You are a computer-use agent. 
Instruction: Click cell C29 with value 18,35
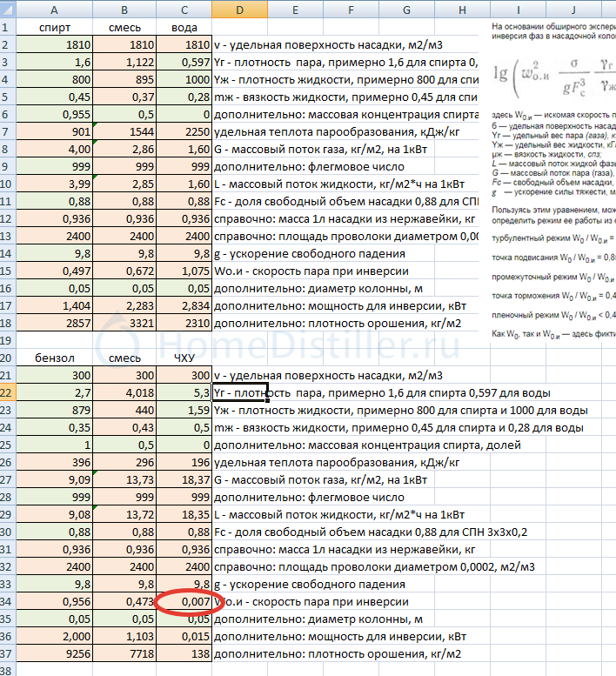(x=184, y=514)
